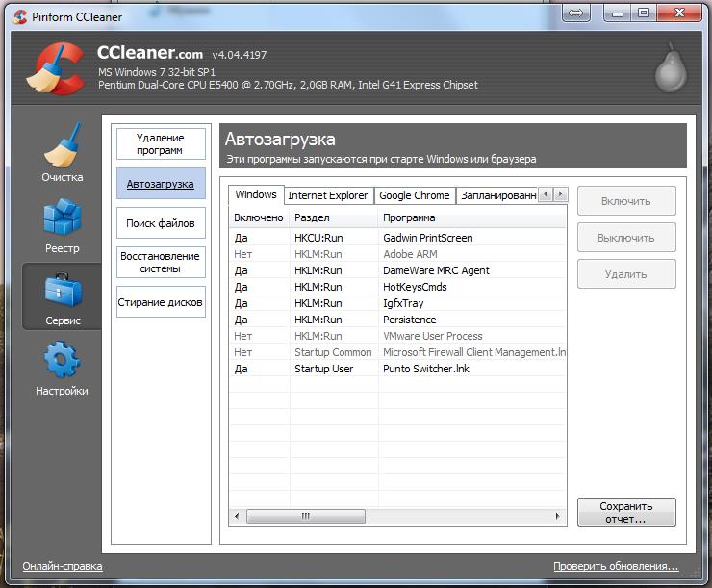712x588 pixels.
Task: Click Сохранить отчет button
Action: (x=626, y=512)
